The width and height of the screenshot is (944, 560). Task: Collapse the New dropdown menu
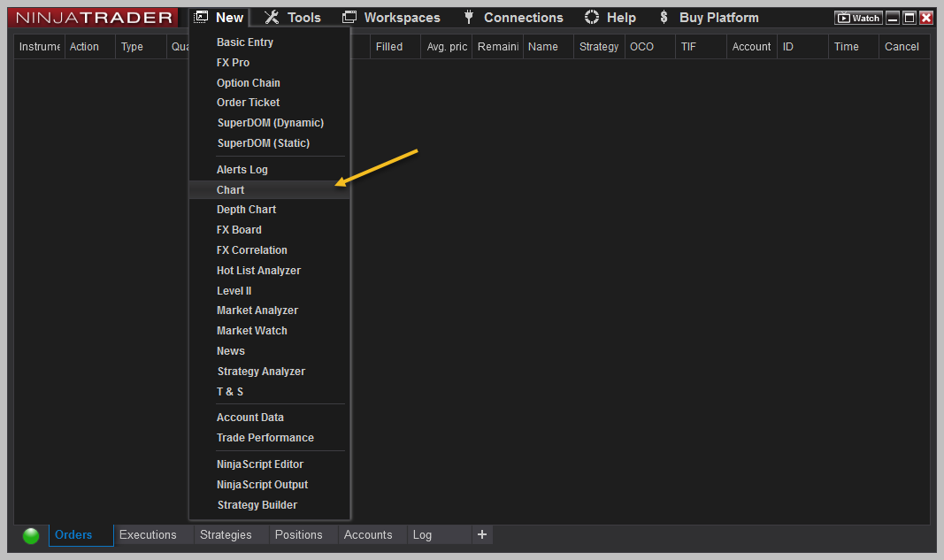tap(219, 18)
